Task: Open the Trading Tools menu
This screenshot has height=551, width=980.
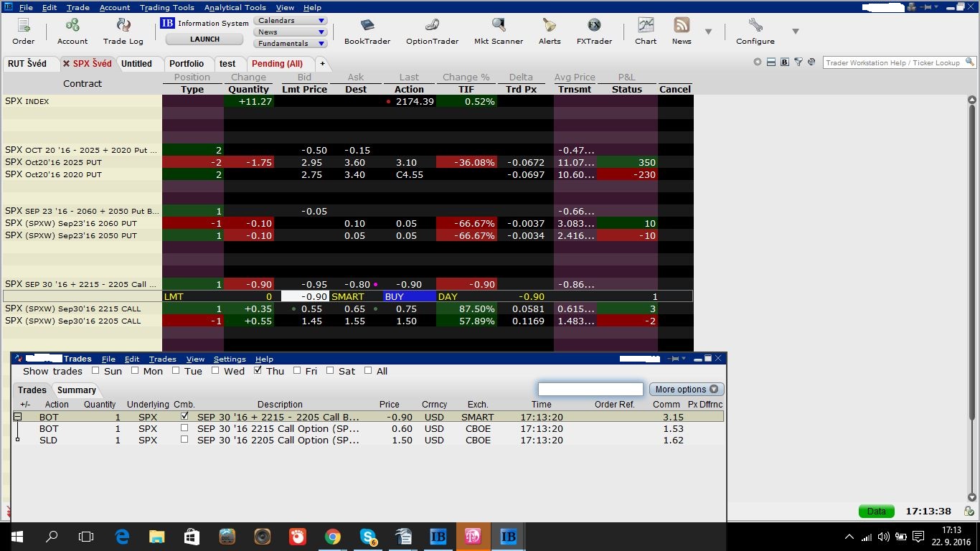Action: [x=166, y=7]
